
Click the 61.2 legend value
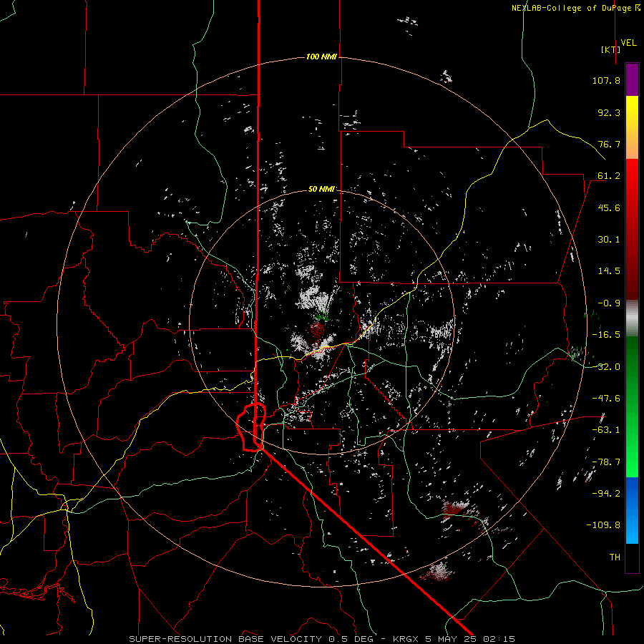coord(609,176)
